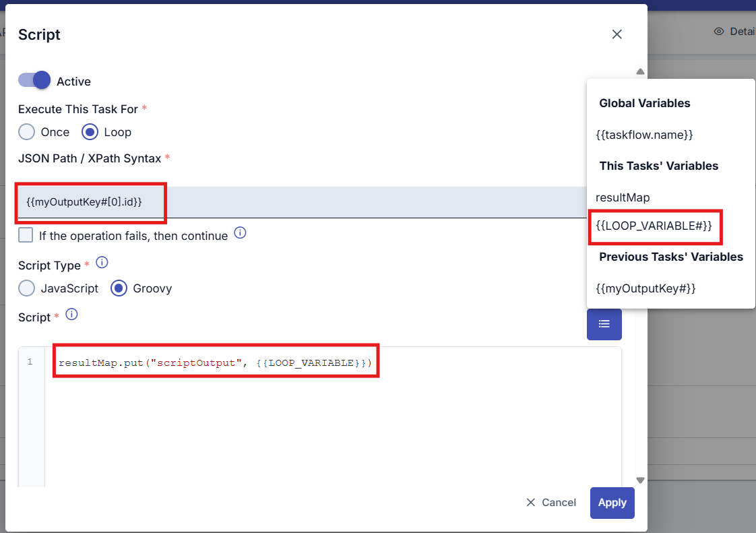Choose JavaScript as script type
Viewport: 756px width, 533px height.
[27, 288]
